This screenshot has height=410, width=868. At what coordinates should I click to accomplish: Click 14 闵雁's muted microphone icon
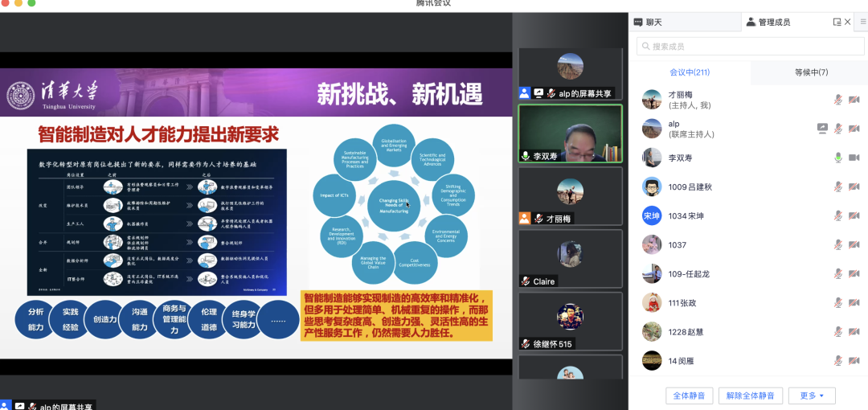click(x=838, y=361)
